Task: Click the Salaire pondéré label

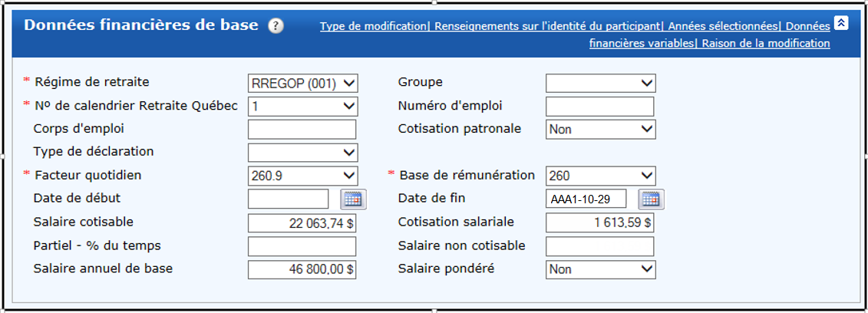Action: (446, 269)
